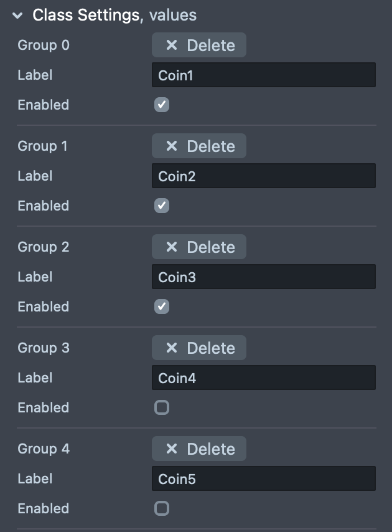This screenshot has width=392, height=532.
Task: Click the Delete button for Group 2
Action: pos(199,247)
